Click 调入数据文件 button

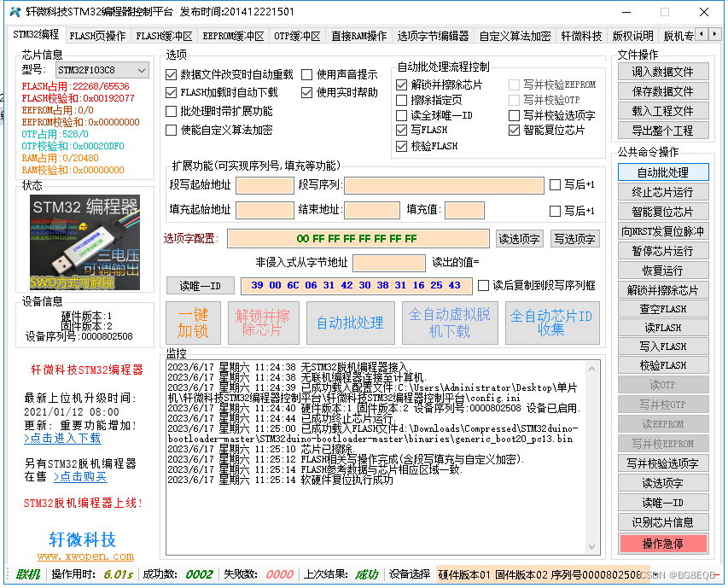click(x=663, y=72)
